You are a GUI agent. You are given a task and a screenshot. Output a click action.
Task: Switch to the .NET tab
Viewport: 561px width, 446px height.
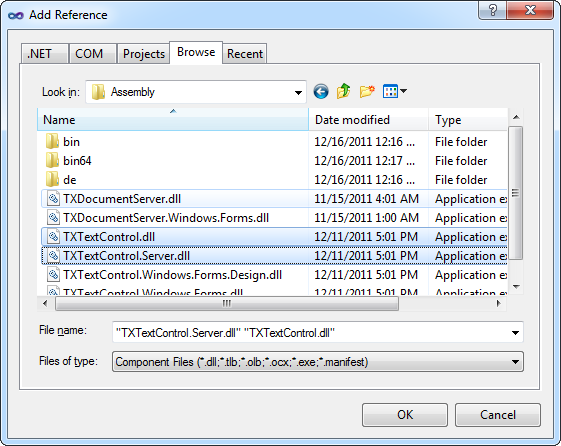point(44,54)
